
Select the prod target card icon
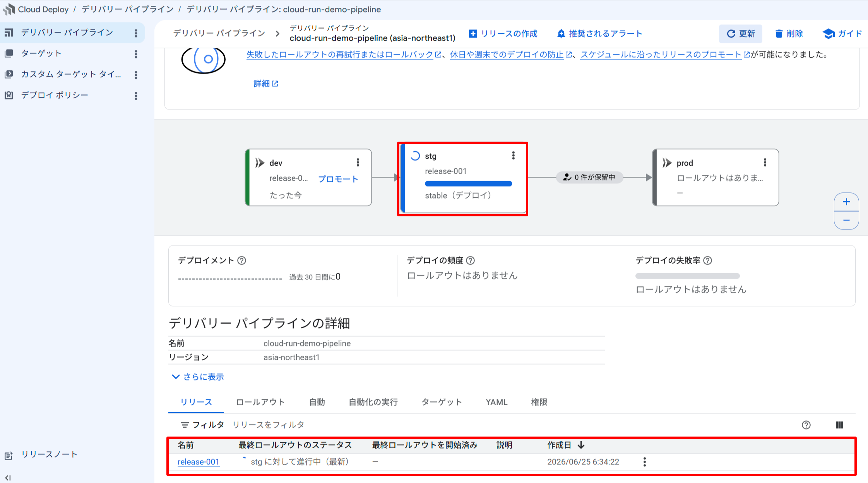tap(667, 163)
